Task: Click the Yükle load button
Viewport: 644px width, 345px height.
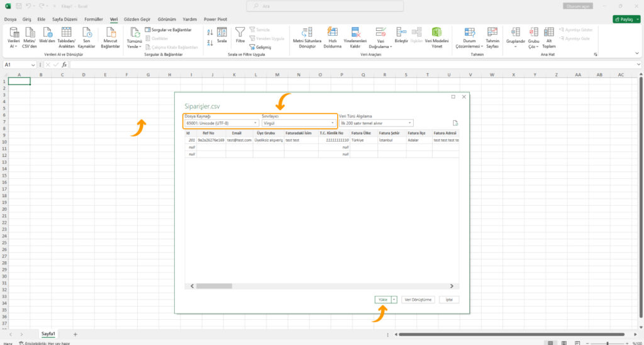Action: click(383, 300)
